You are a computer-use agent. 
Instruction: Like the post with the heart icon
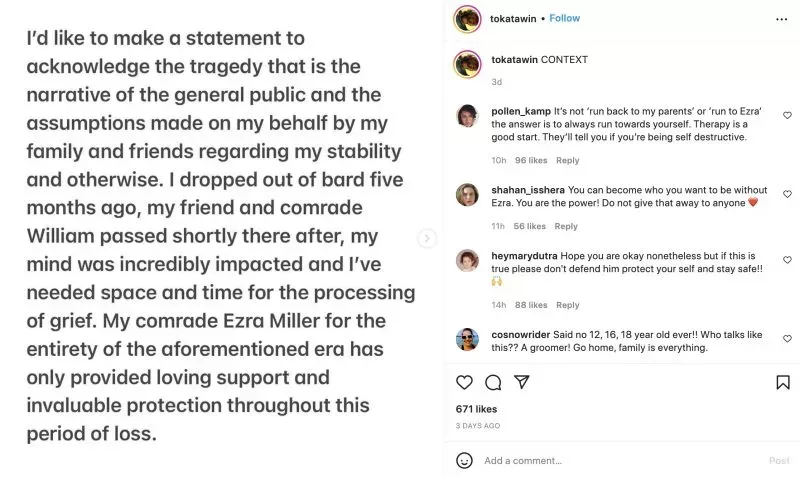pos(464,383)
